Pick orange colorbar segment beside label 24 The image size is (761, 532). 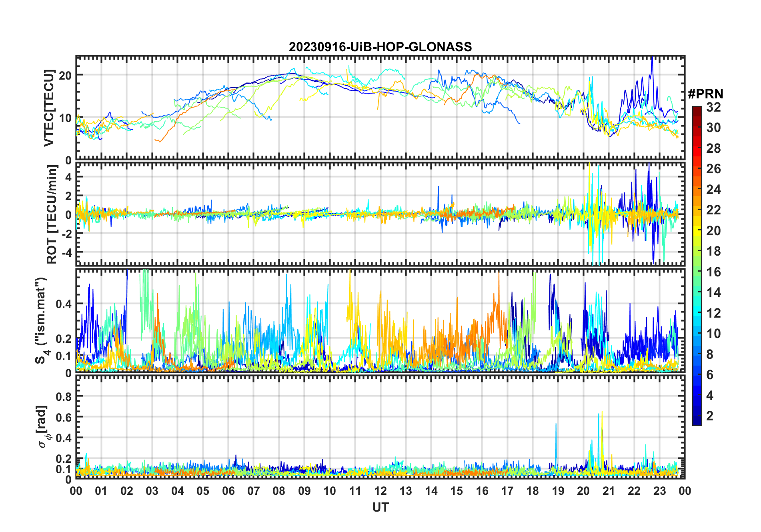697,189
